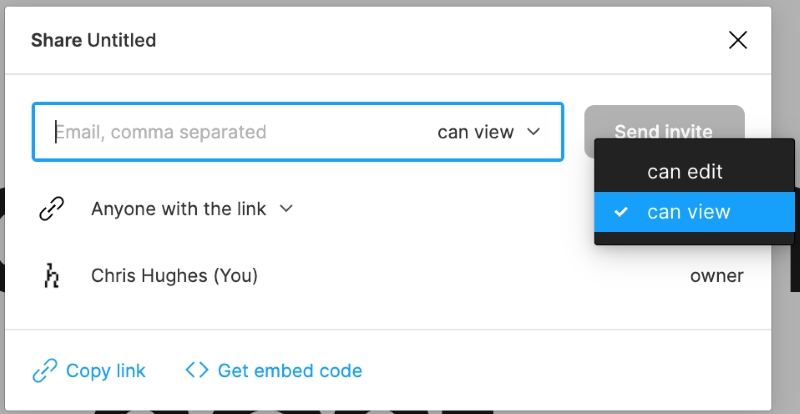Screen dimensions: 800x414
Task: Click the owner role label
Action: 716,276
